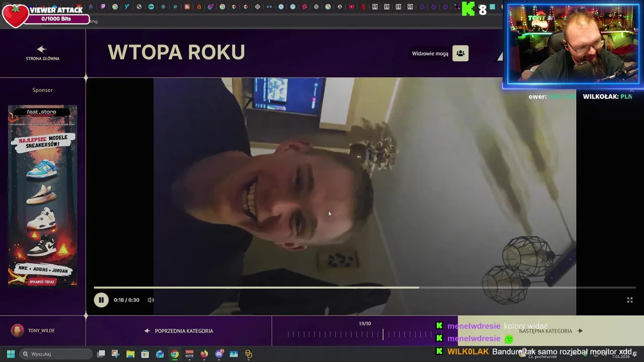The image size is (644, 362).
Task: Switch to the Amazon browser tab
Action: (199, 7)
